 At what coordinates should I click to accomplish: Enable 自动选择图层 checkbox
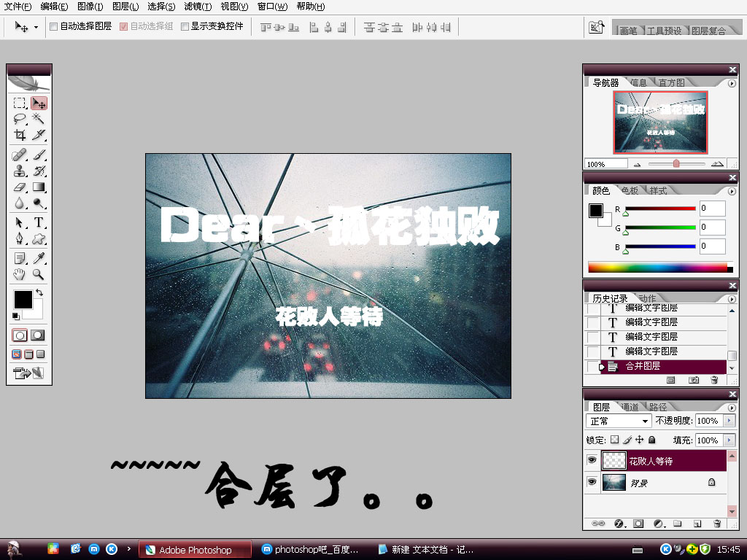pos(54,27)
